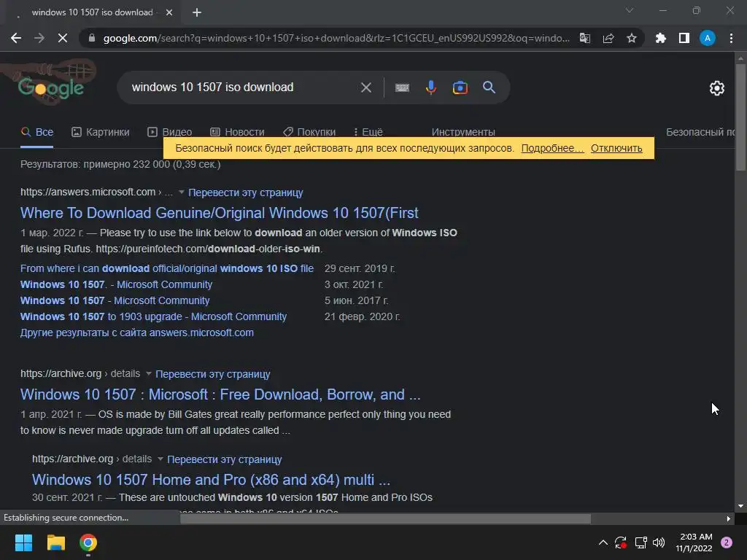This screenshot has width=747, height=560.
Task: Start voice search with microphone
Action: pyautogui.click(x=431, y=87)
